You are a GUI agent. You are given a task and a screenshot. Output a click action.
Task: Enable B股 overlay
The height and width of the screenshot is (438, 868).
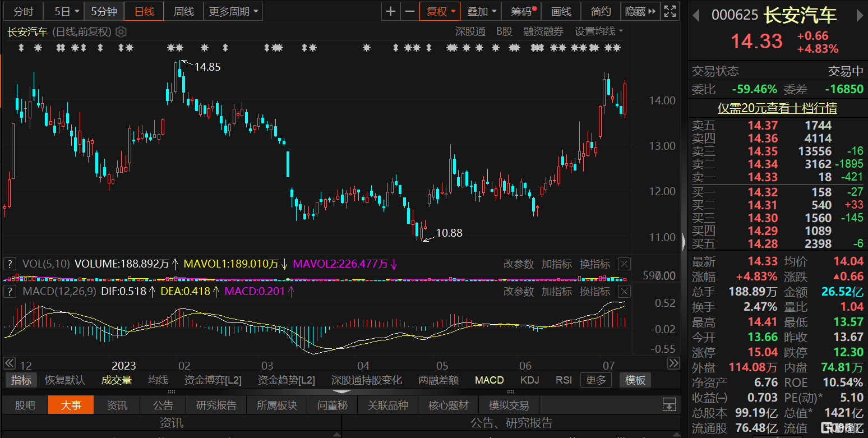505,31
